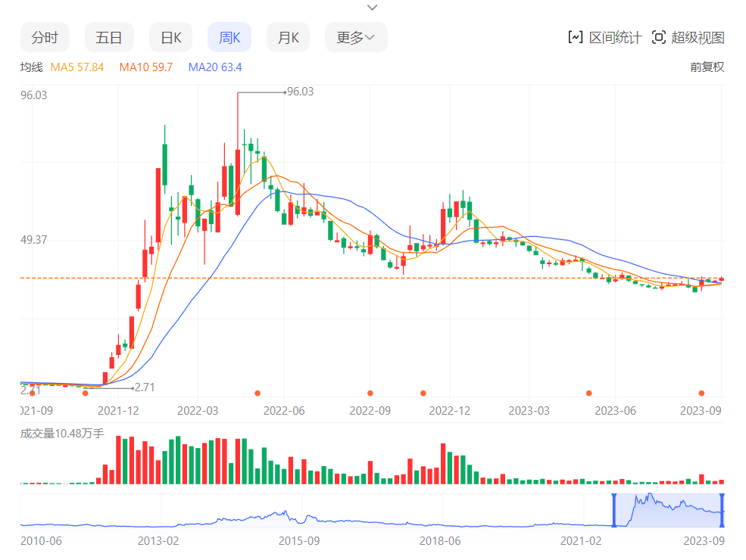Viewport: 746px width, 560px height.
Task: Collapse the chart with the top chevron
Action: click(373, 8)
